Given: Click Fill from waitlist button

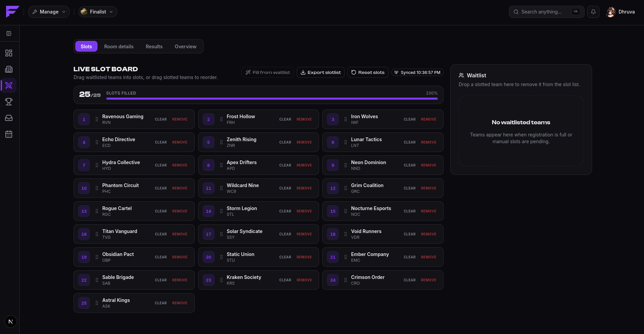Looking at the screenshot, I should tap(268, 72).
